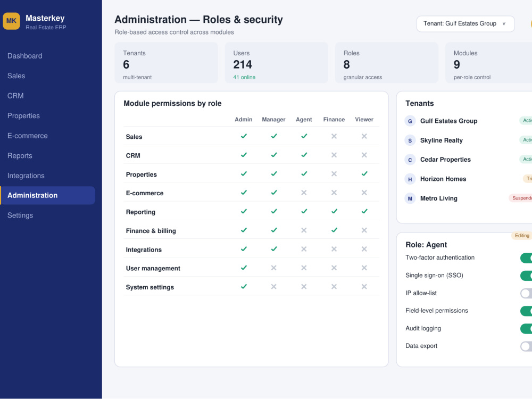532x399 pixels.
Task: Click the G avatar for Gulf Estates
Action: [410, 121]
